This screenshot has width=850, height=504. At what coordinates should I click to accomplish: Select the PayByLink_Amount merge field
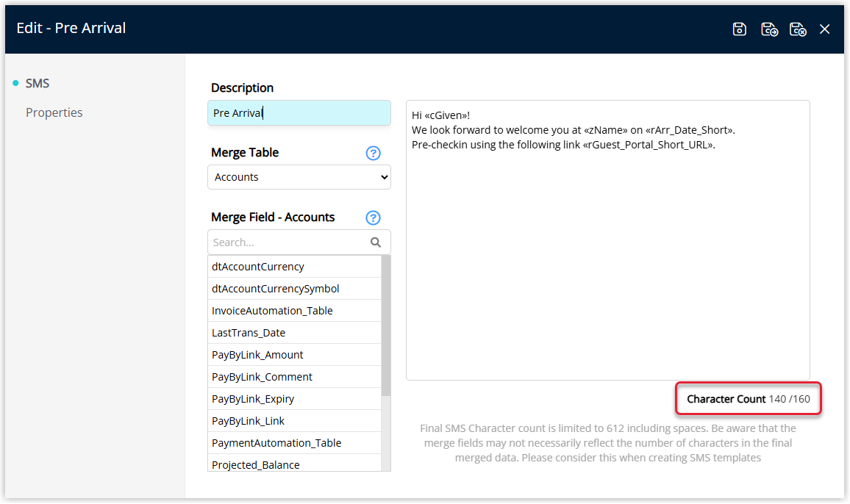point(294,355)
